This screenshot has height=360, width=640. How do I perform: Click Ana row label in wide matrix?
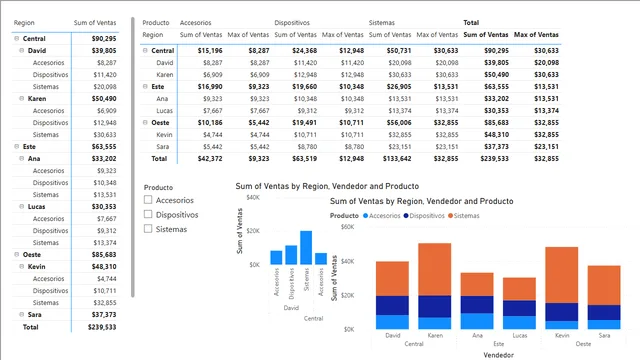162,98
